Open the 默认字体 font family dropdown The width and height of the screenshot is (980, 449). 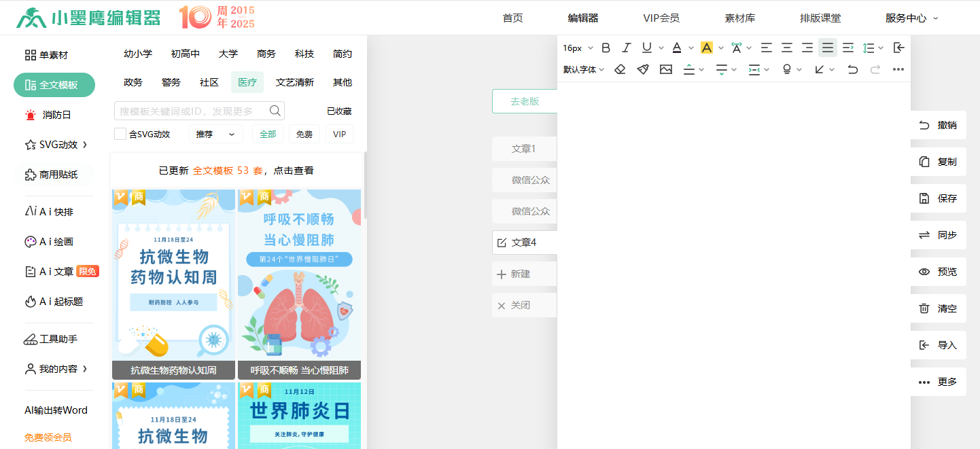[x=584, y=69]
